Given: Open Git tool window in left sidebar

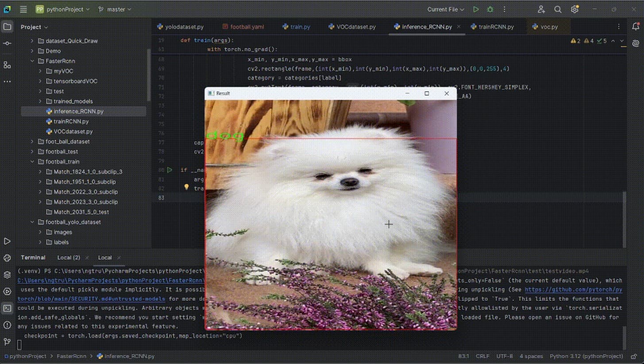Looking at the screenshot, I should click(7, 341).
